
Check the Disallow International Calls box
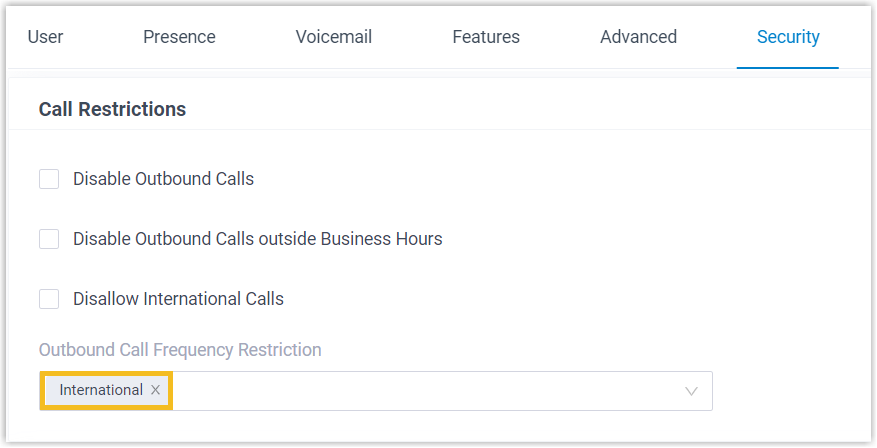[x=49, y=299]
